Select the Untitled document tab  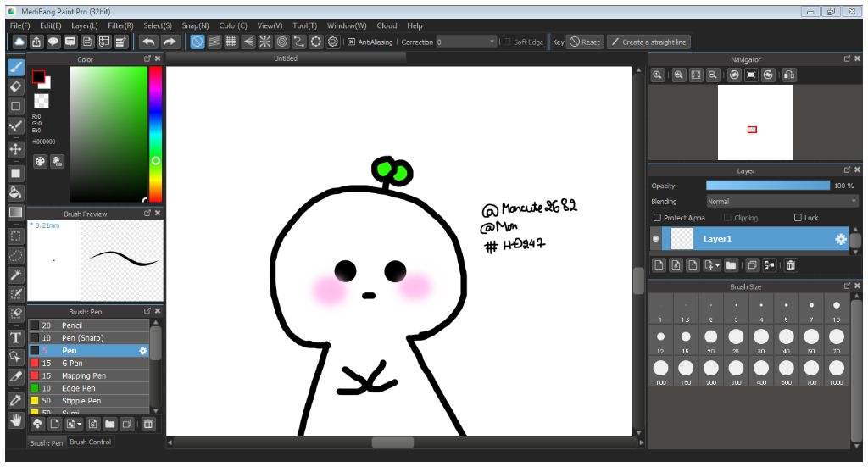(286, 58)
